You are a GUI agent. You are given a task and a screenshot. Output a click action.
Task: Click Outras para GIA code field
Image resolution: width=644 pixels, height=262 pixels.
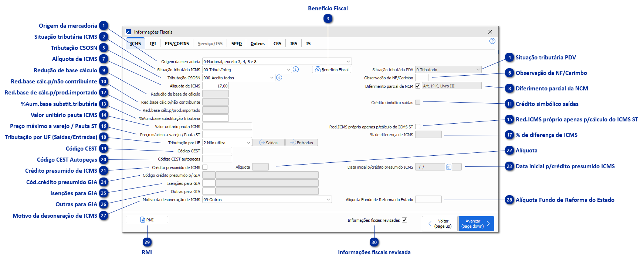pyautogui.click(x=209, y=191)
